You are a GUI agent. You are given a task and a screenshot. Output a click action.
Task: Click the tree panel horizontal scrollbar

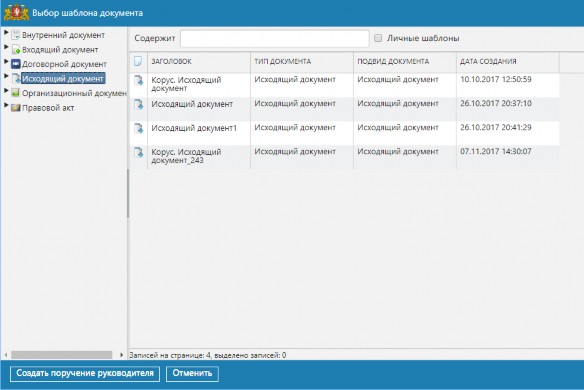point(61,355)
